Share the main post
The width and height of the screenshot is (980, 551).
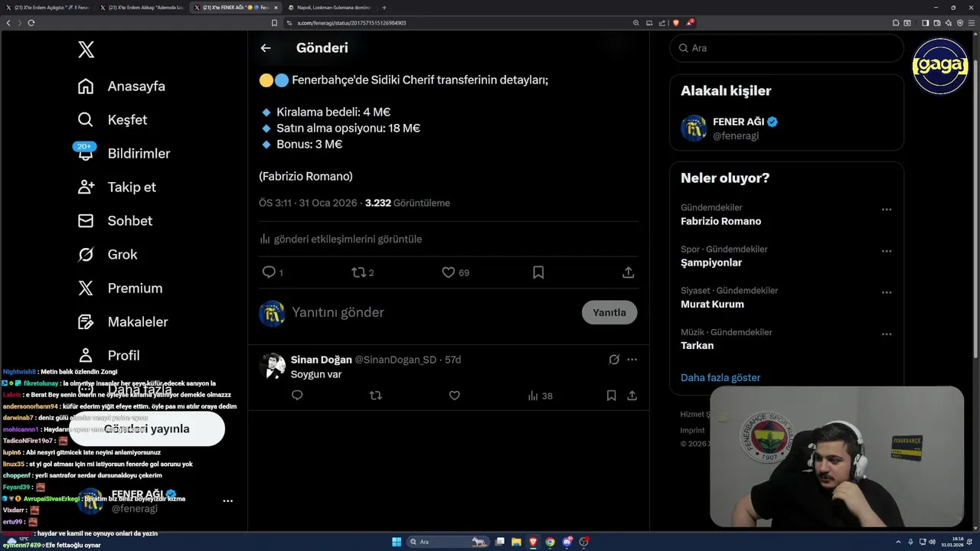coord(628,272)
